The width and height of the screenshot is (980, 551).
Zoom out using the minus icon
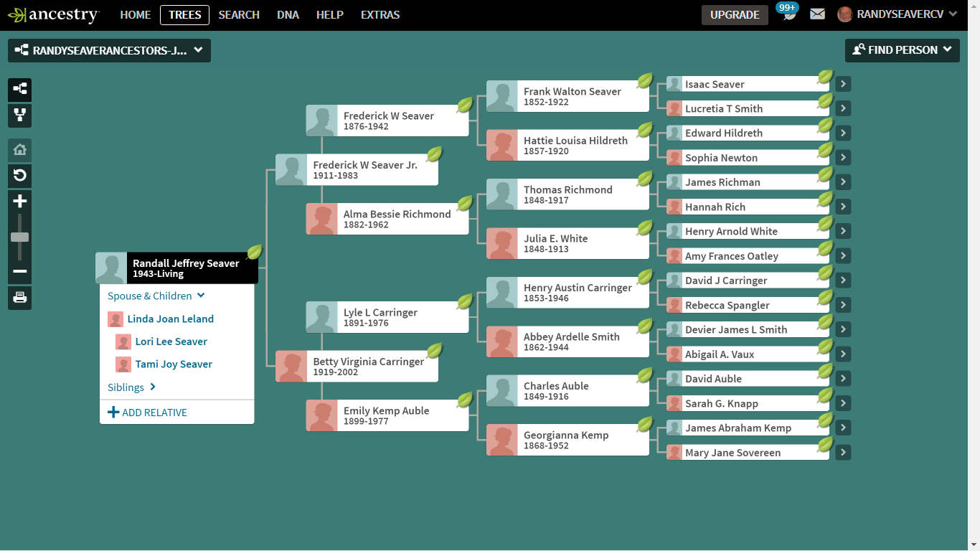click(19, 271)
